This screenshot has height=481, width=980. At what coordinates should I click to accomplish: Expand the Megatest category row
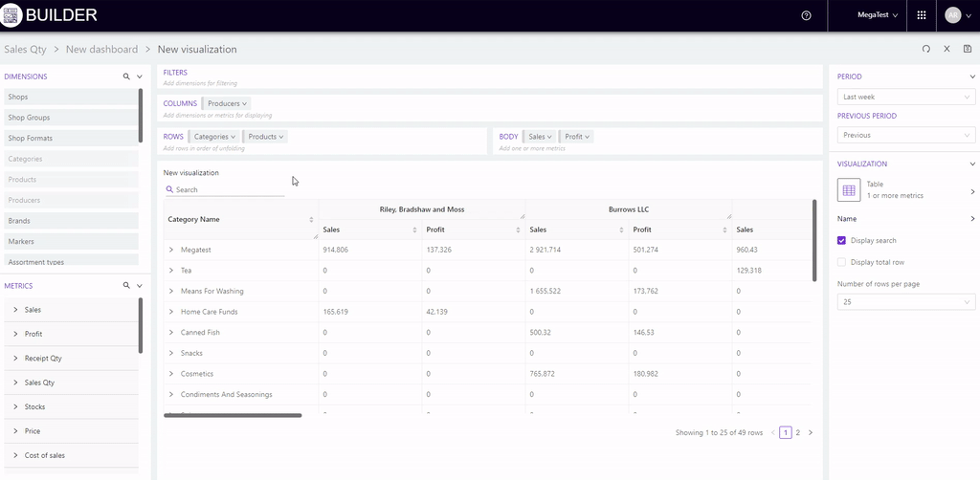(x=171, y=250)
